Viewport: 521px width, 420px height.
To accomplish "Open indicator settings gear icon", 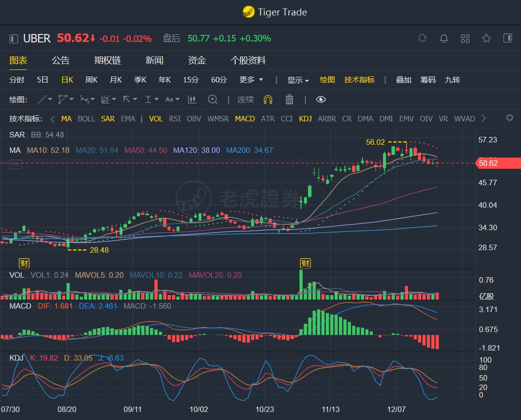I will coord(509,118).
